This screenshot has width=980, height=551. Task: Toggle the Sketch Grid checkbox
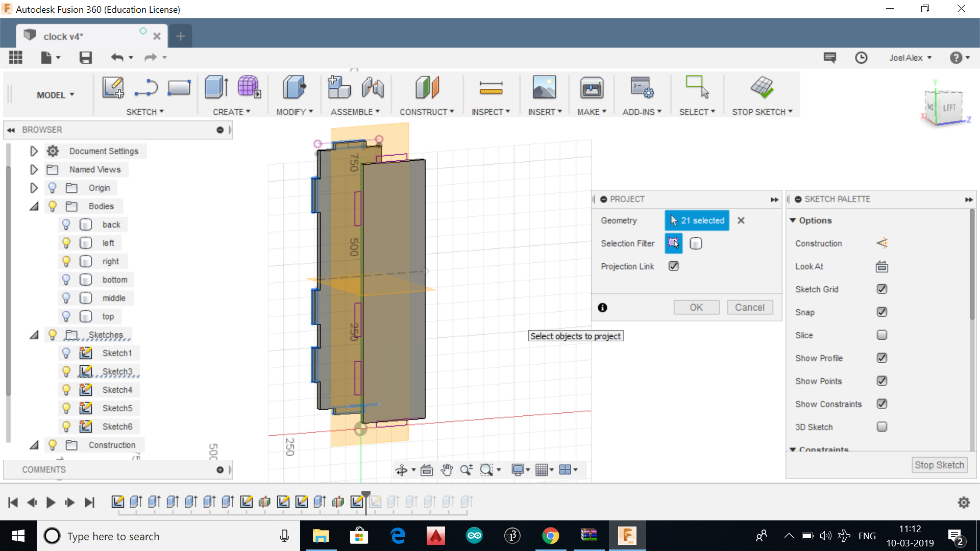[881, 289]
